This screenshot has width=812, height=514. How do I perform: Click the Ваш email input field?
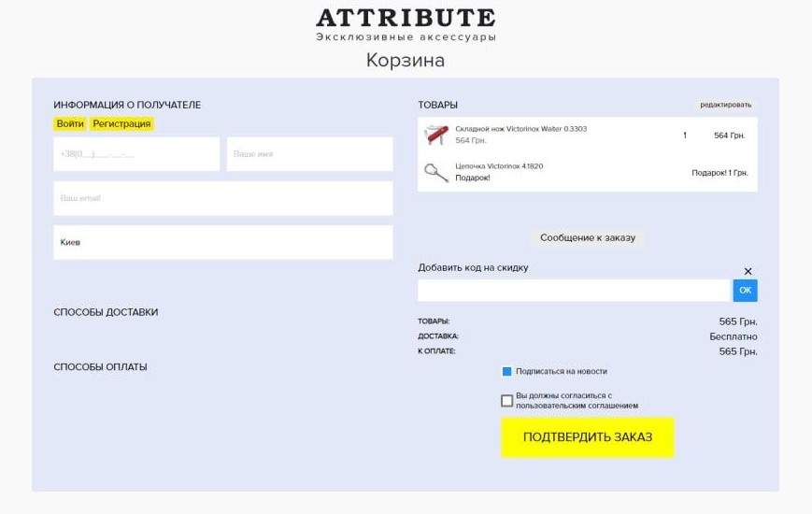coord(222,198)
